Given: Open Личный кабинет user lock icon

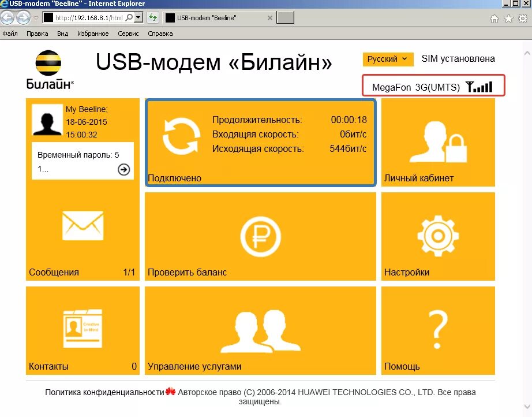Looking at the screenshot, I should 439,142.
